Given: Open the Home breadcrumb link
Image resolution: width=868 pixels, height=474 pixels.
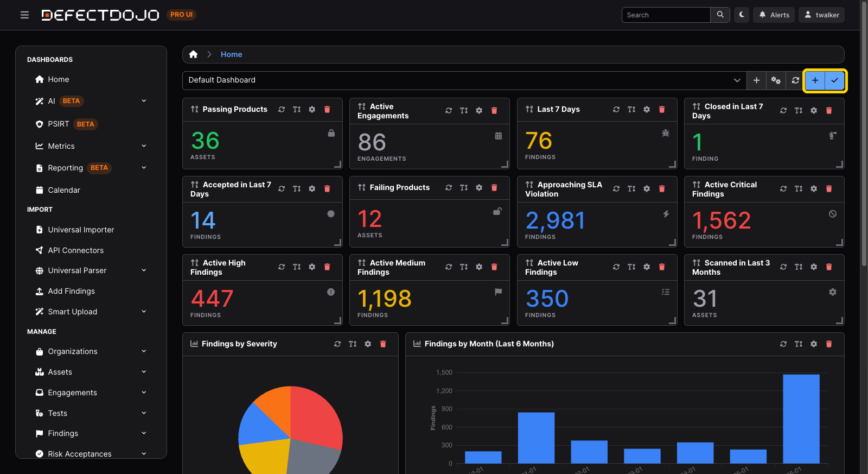Looking at the screenshot, I should tap(231, 54).
